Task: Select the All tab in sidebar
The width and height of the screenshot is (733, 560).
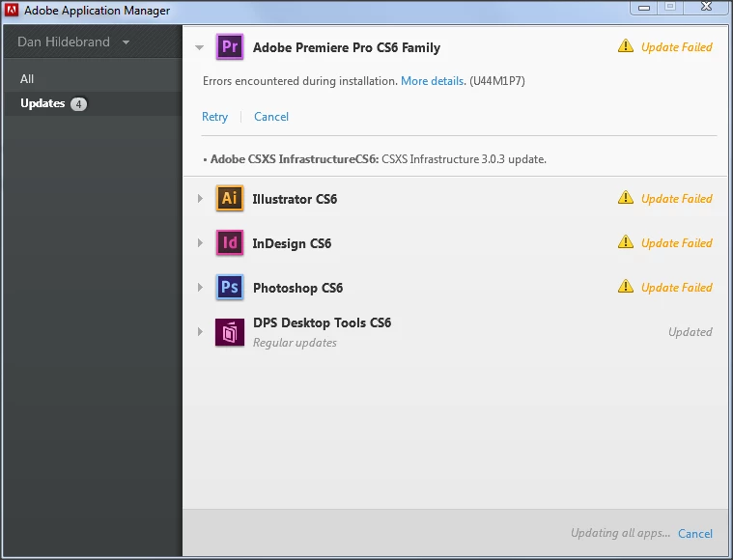Action: coord(93,79)
